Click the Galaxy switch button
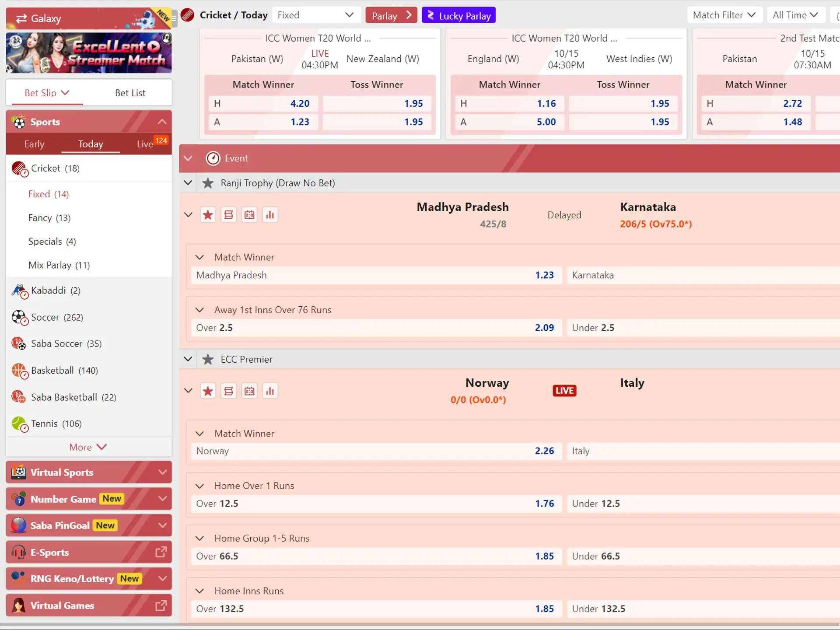 pos(89,18)
